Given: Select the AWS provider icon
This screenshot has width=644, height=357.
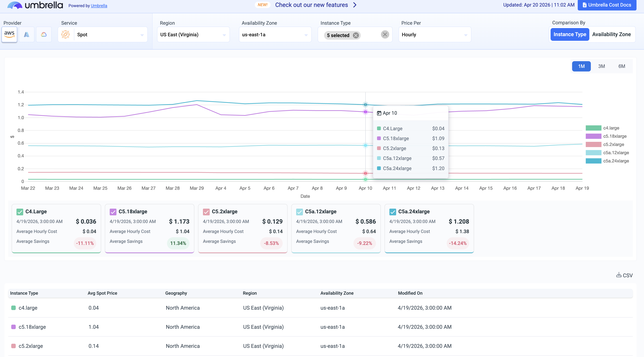Looking at the screenshot, I should [9, 34].
